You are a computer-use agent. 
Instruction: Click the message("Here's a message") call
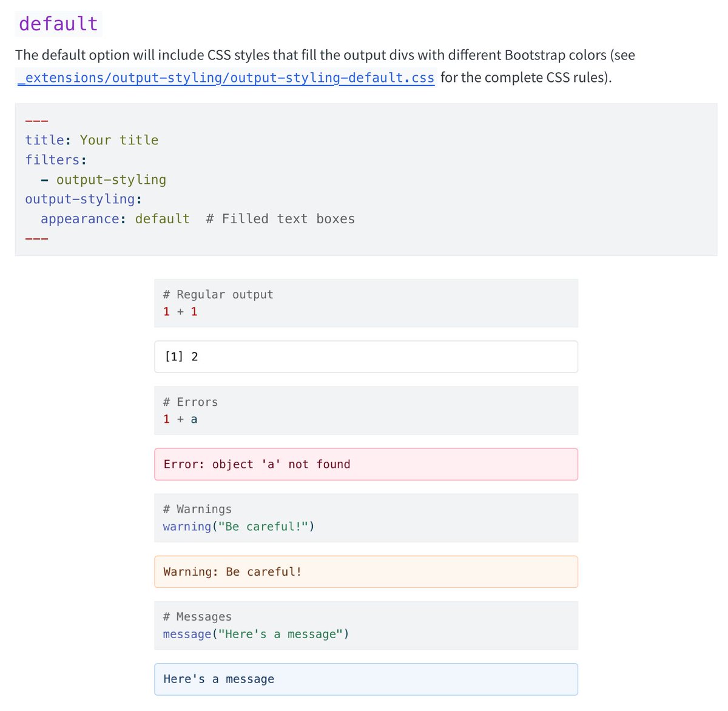255,634
